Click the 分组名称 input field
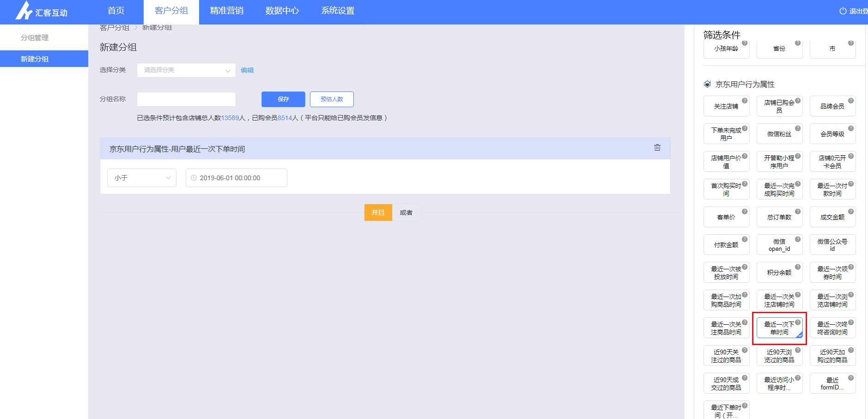Viewport: 868px width, 419px height. (186, 99)
